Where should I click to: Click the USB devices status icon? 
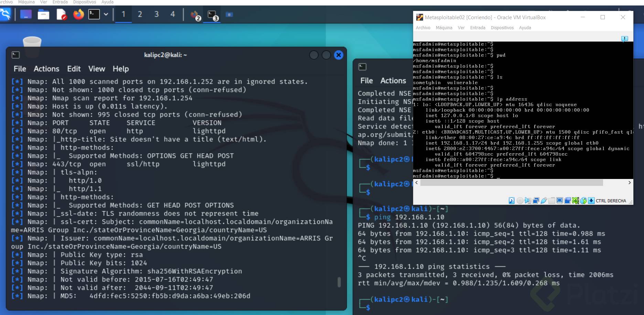tap(544, 201)
